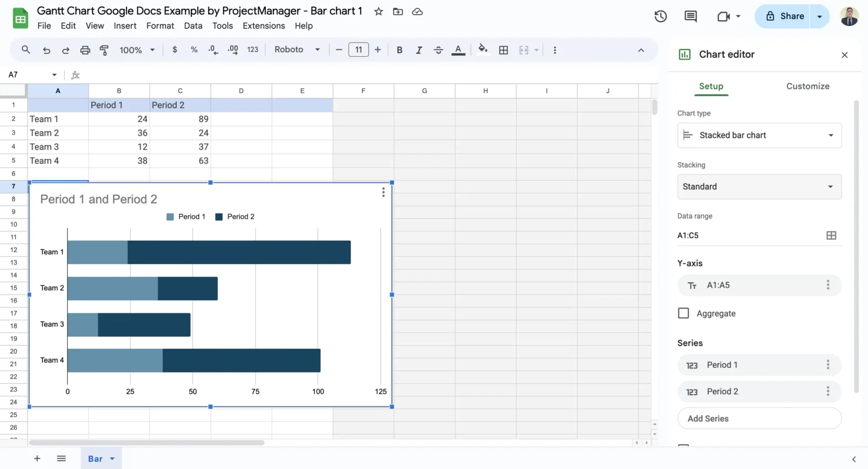Open the Extensions menu
The width and height of the screenshot is (868, 469).
click(264, 25)
